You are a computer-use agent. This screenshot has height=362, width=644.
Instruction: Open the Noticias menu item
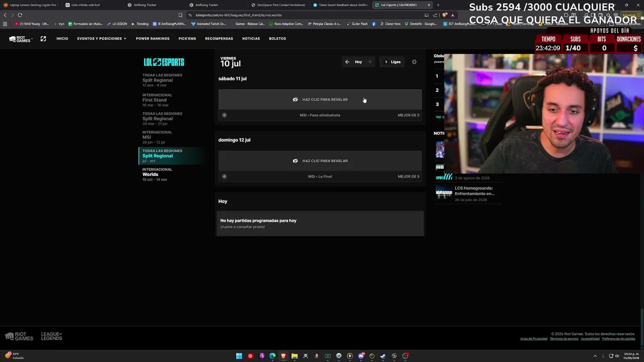tap(251, 39)
